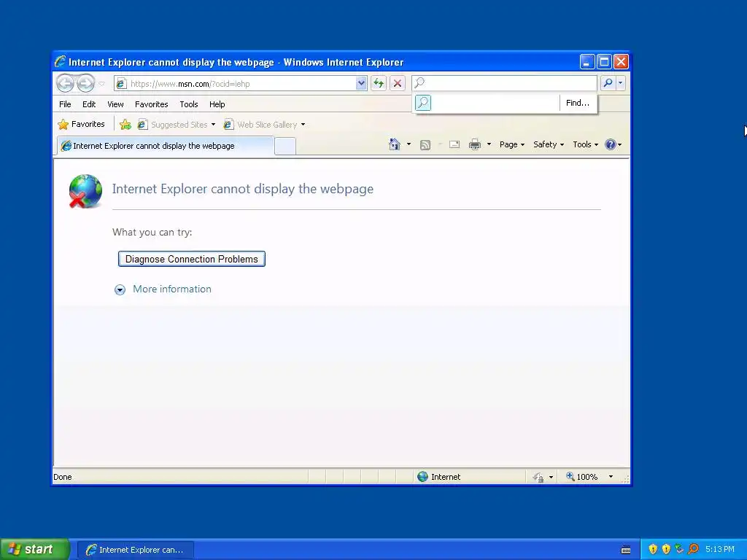Viewport: 747px width, 560px height.
Task: Maximize the Internet Explorer window
Action: pyautogui.click(x=604, y=62)
